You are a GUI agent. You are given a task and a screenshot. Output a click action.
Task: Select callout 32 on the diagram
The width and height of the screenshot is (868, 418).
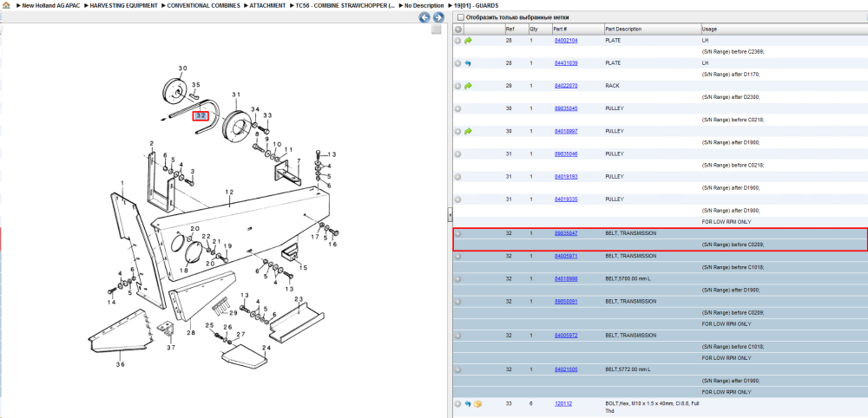coord(201,116)
